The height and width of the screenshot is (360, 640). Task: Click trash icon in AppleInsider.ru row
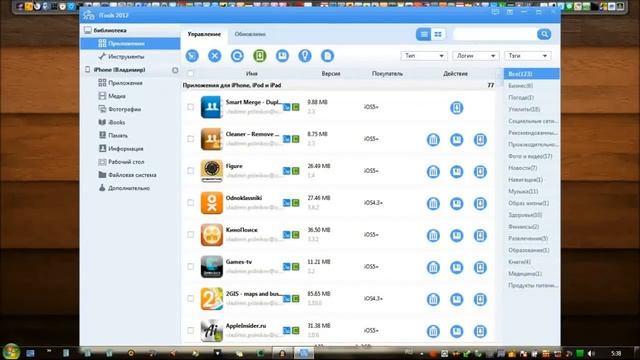coord(433,331)
